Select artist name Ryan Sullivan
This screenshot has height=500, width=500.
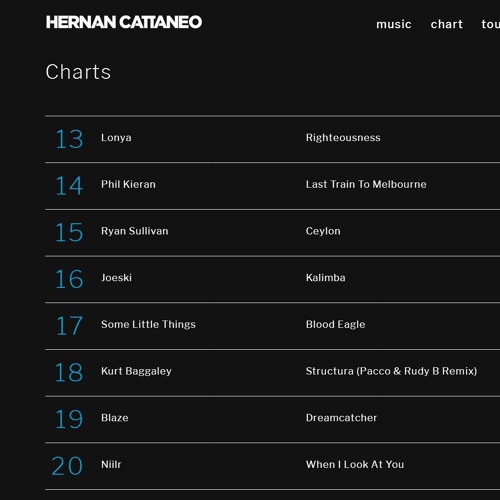[x=135, y=231]
